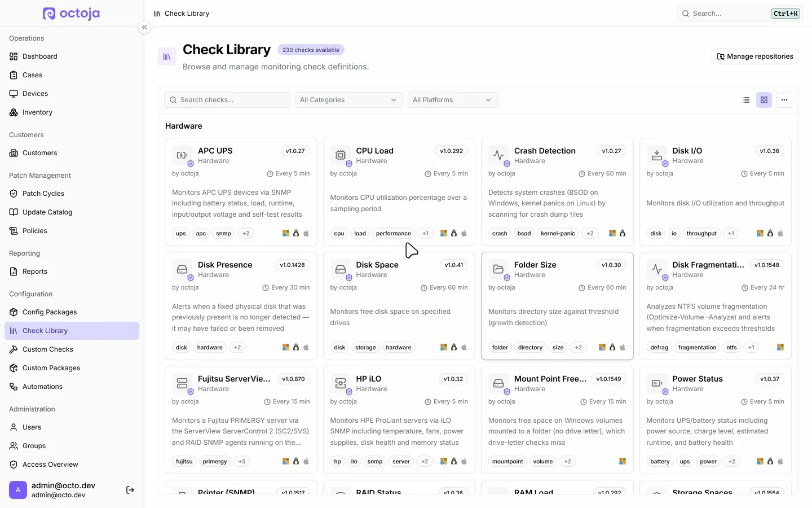The width and height of the screenshot is (812, 508).
Task: Click the Crash Detection pulse icon
Action: click(498, 155)
